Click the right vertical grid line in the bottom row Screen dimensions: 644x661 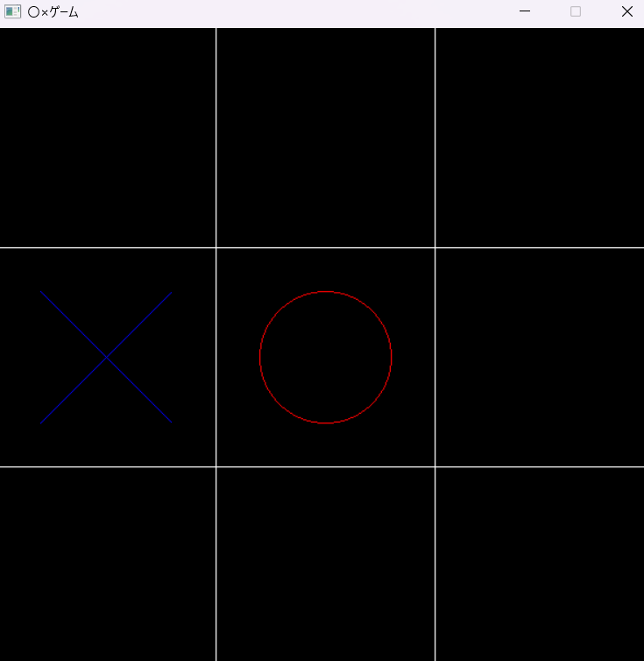tap(435, 564)
